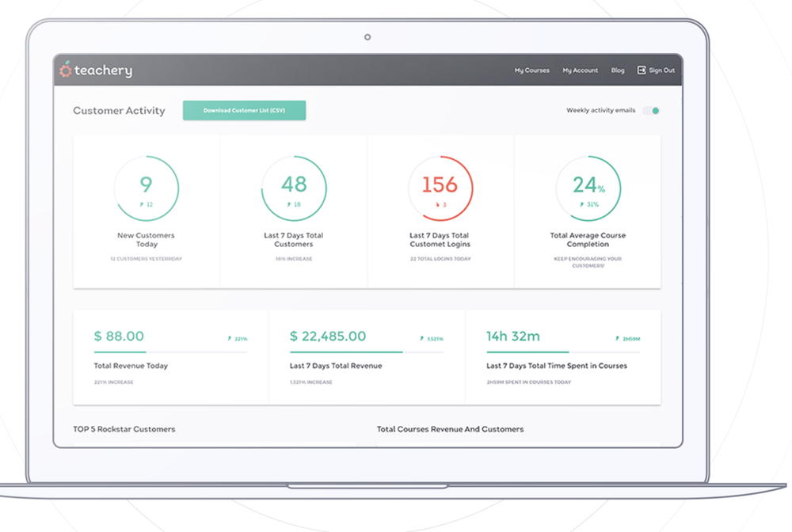Click the 'New Customers Today' label
The image size is (792, 532).
click(146, 240)
